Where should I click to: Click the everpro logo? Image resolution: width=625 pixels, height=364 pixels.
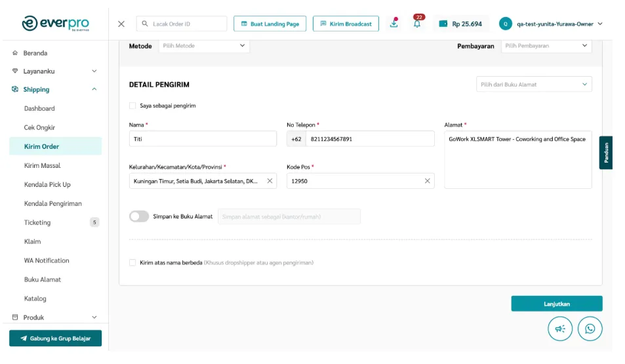coord(55,24)
